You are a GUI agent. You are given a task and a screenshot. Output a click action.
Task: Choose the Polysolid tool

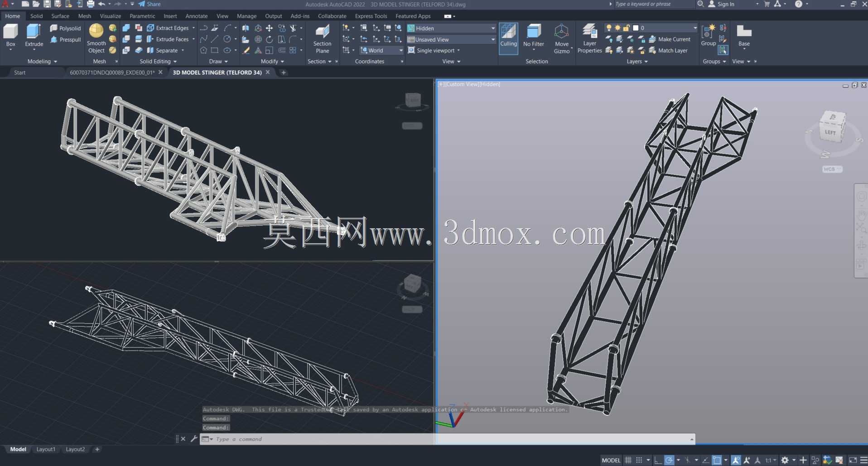65,28
